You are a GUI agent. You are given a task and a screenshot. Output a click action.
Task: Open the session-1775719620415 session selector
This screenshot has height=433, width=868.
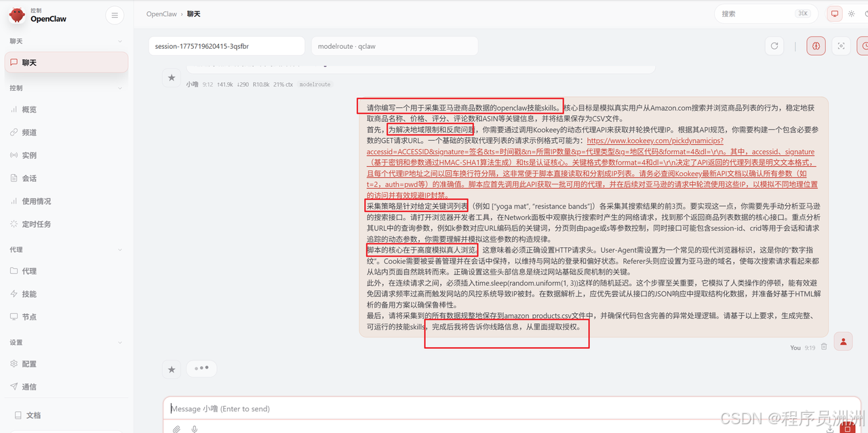[226, 46]
